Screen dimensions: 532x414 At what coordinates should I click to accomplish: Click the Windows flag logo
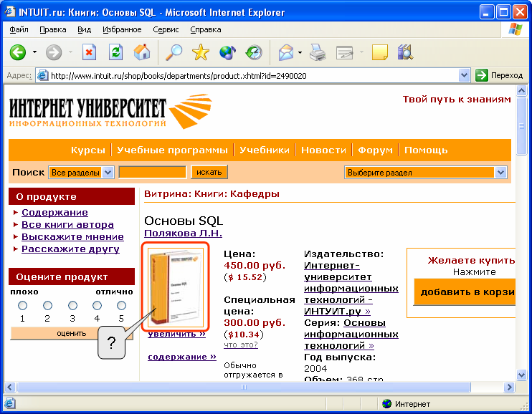pyautogui.click(x=516, y=29)
